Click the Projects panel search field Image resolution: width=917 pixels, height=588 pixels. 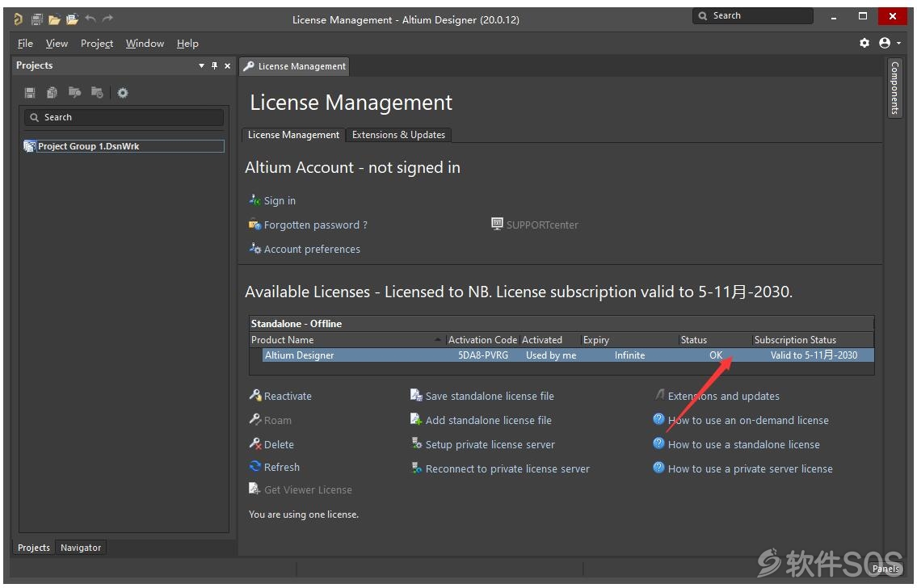124,117
